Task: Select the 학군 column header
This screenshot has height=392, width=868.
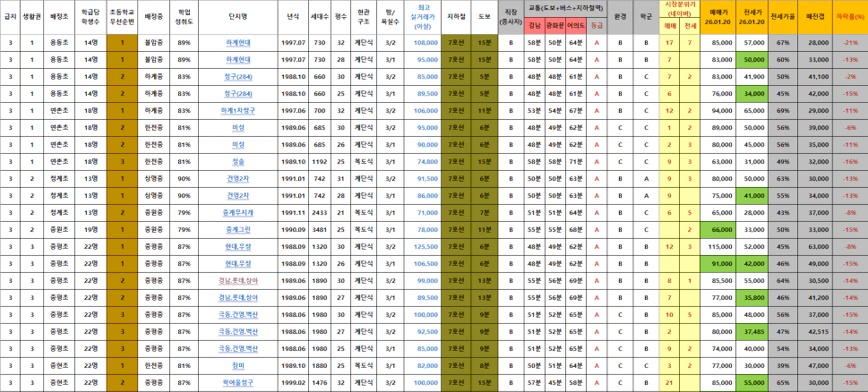Action: (646, 17)
